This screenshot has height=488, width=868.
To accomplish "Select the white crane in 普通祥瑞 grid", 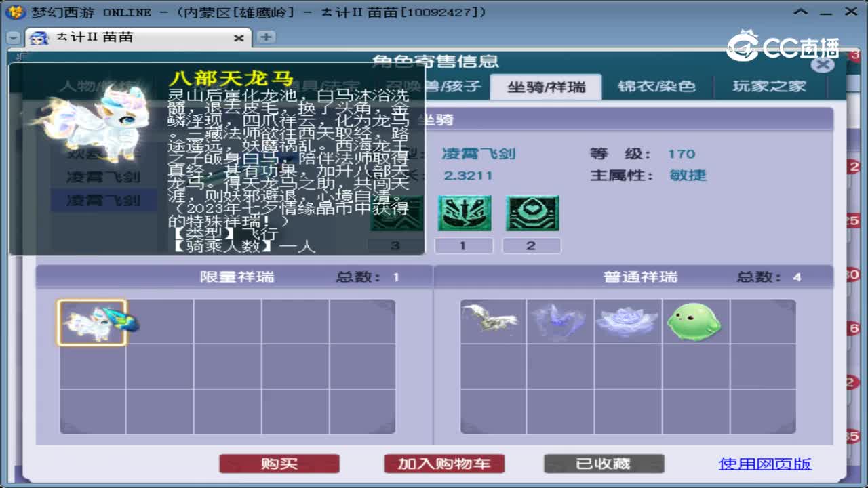I will [491, 321].
